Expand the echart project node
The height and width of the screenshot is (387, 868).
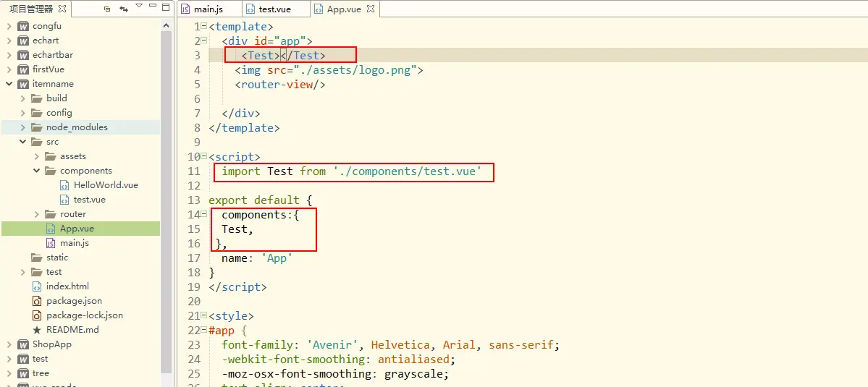click(x=9, y=41)
